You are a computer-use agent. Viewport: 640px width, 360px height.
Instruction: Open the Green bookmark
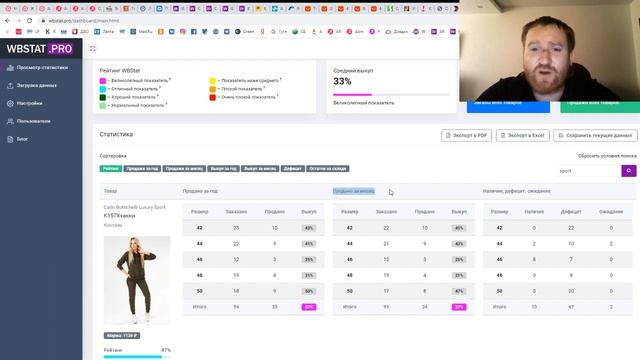pyautogui.click(x=244, y=31)
